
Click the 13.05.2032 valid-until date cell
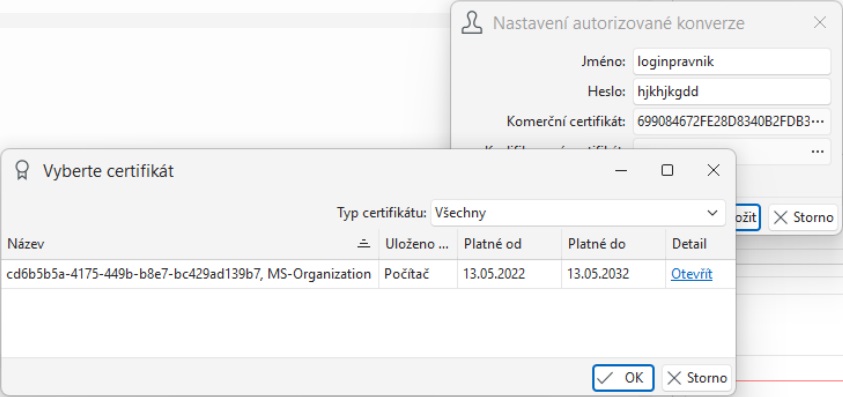pyautogui.click(x=613, y=274)
